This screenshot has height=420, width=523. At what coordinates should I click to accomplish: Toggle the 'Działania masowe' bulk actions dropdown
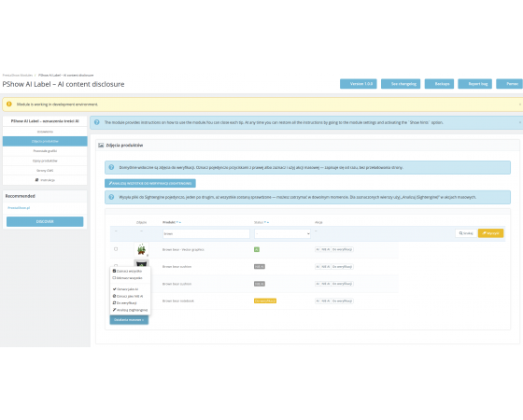click(x=129, y=320)
